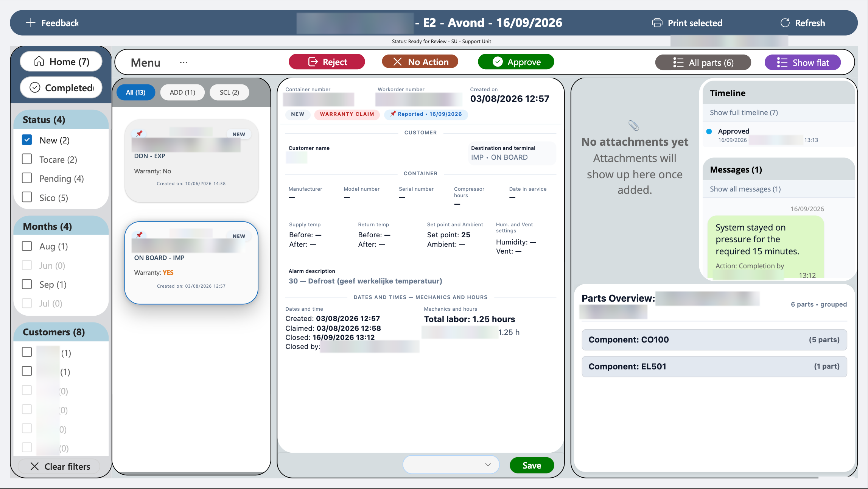The width and height of the screenshot is (868, 489).
Task: Click the house icon in Home button
Action: coord(39,61)
